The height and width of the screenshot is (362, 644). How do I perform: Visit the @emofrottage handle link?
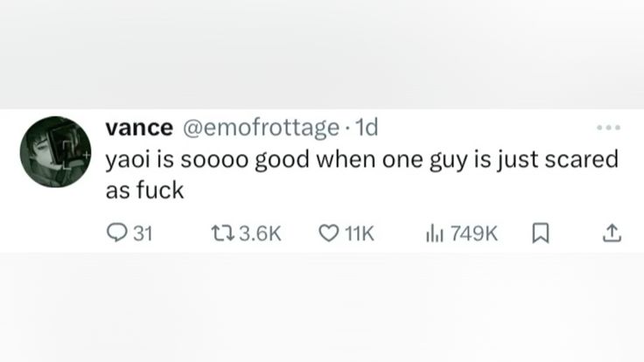tap(260, 128)
